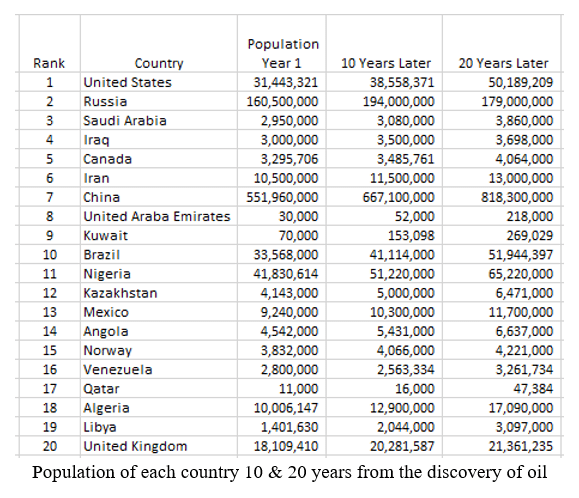Click the value 6,637,000
This screenshot has width=579, height=498.
click(524, 332)
